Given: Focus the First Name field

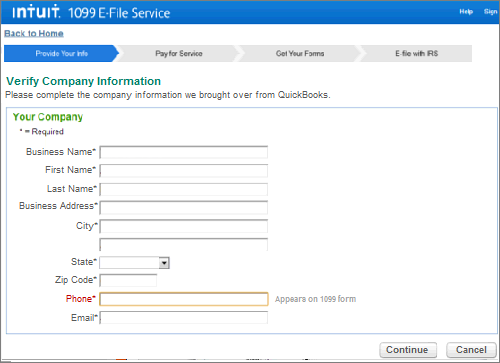Looking at the screenshot, I should 184,171.
